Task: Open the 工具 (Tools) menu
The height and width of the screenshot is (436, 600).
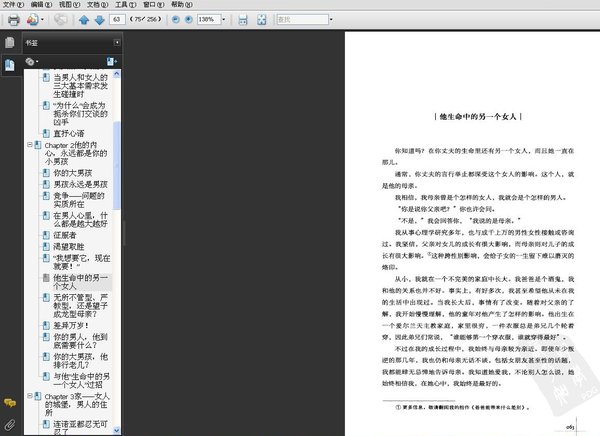Action: point(126,5)
